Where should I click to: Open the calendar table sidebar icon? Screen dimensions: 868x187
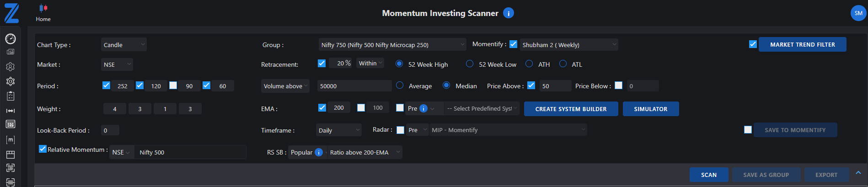[x=11, y=124]
